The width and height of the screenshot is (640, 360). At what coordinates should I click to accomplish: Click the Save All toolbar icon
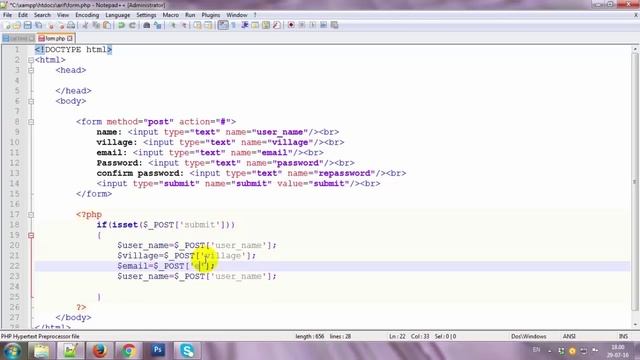[38, 25]
